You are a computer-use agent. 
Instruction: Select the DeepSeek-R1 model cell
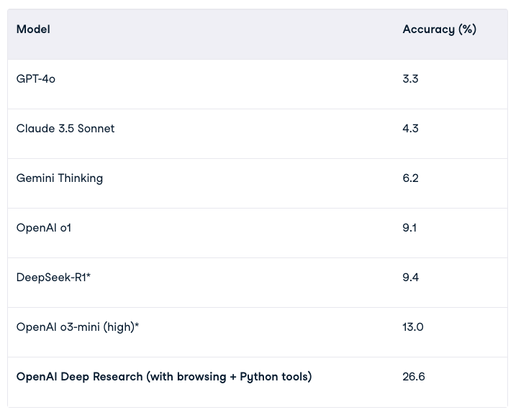(x=52, y=278)
